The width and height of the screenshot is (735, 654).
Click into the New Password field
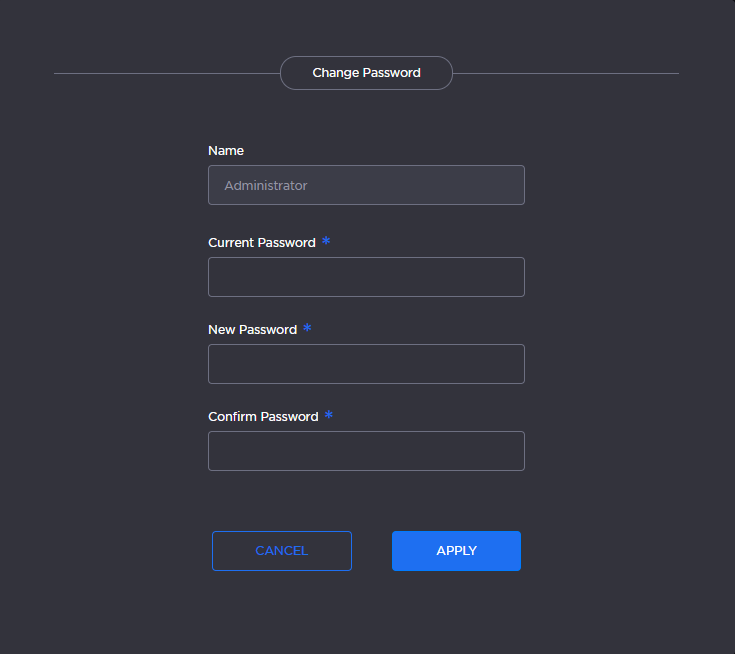coord(366,364)
